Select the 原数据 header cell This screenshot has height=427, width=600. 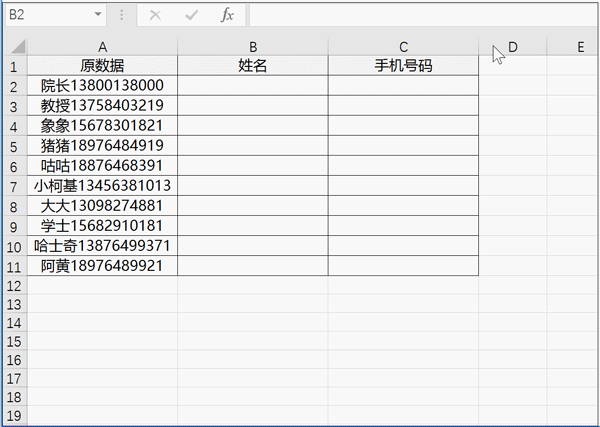pos(102,66)
